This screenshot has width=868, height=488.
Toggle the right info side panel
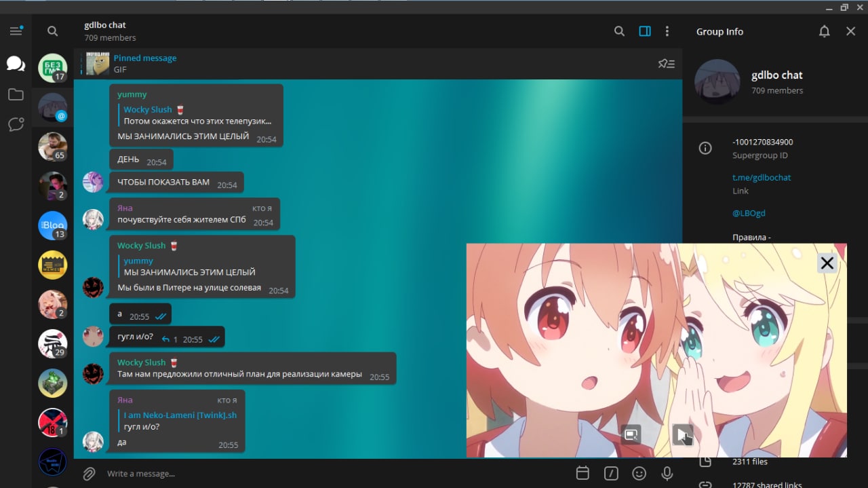pyautogui.click(x=645, y=31)
